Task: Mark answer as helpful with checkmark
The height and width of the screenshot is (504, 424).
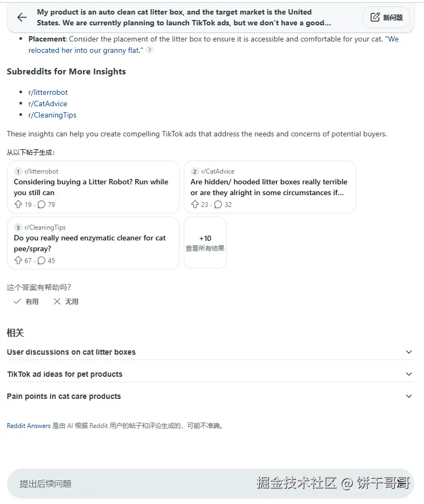Action: coord(18,302)
